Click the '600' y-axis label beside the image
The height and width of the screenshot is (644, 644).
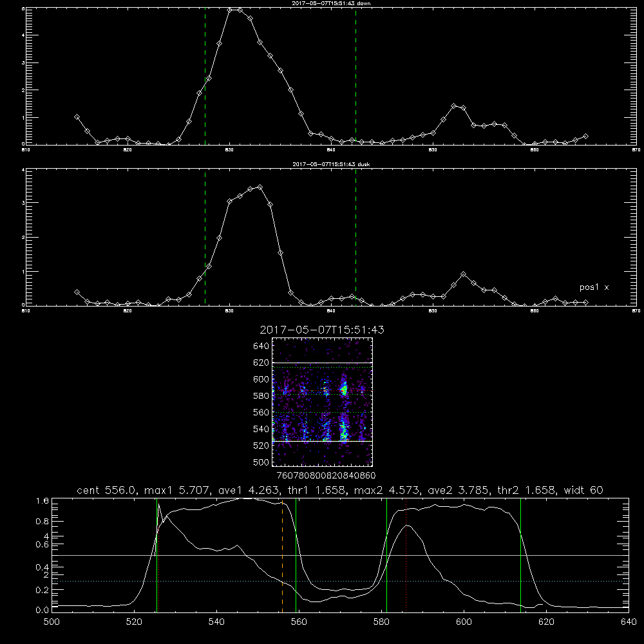pyautogui.click(x=261, y=379)
